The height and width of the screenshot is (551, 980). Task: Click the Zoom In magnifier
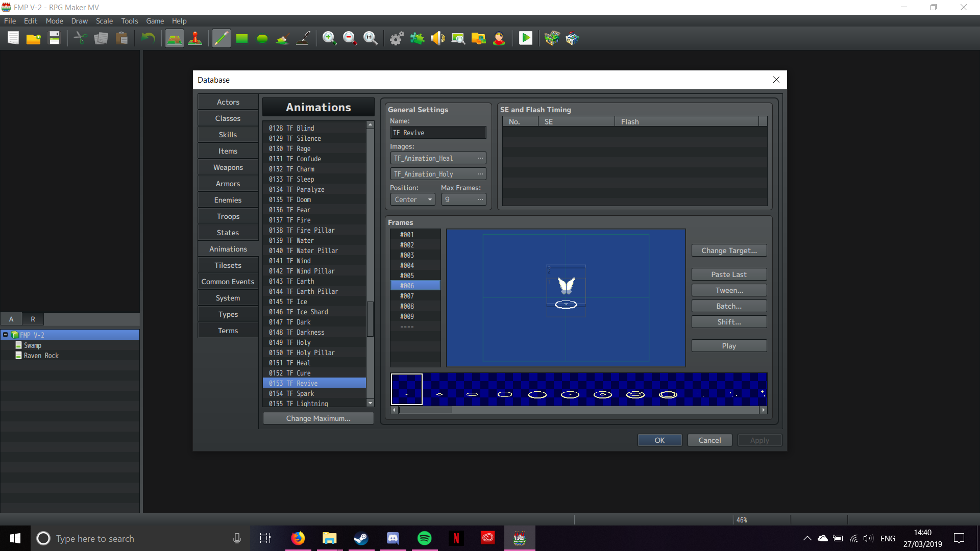[329, 38]
